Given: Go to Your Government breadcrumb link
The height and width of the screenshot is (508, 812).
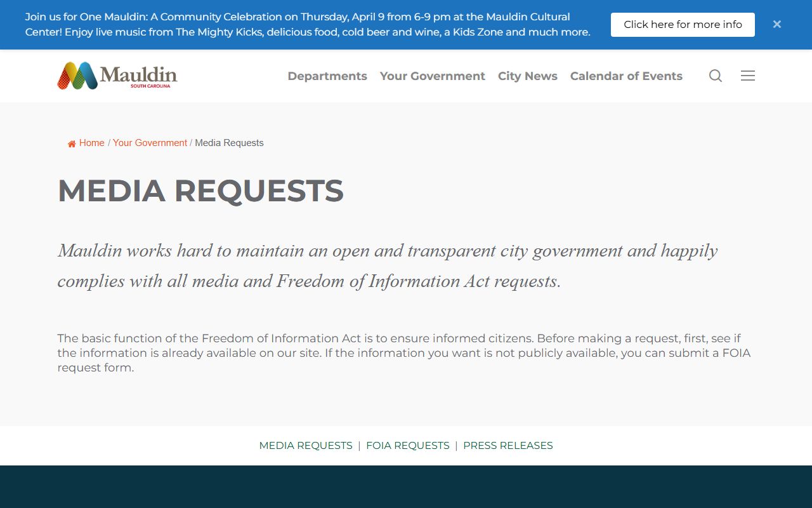Looking at the screenshot, I should coord(150,143).
